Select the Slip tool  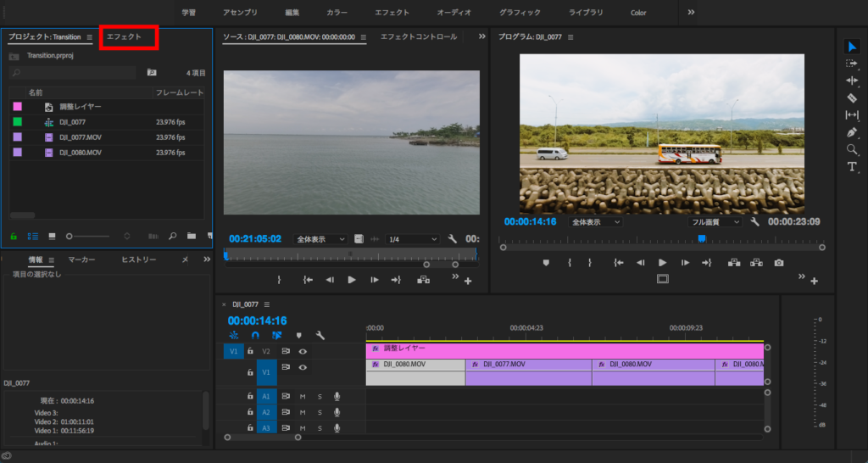click(852, 115)
